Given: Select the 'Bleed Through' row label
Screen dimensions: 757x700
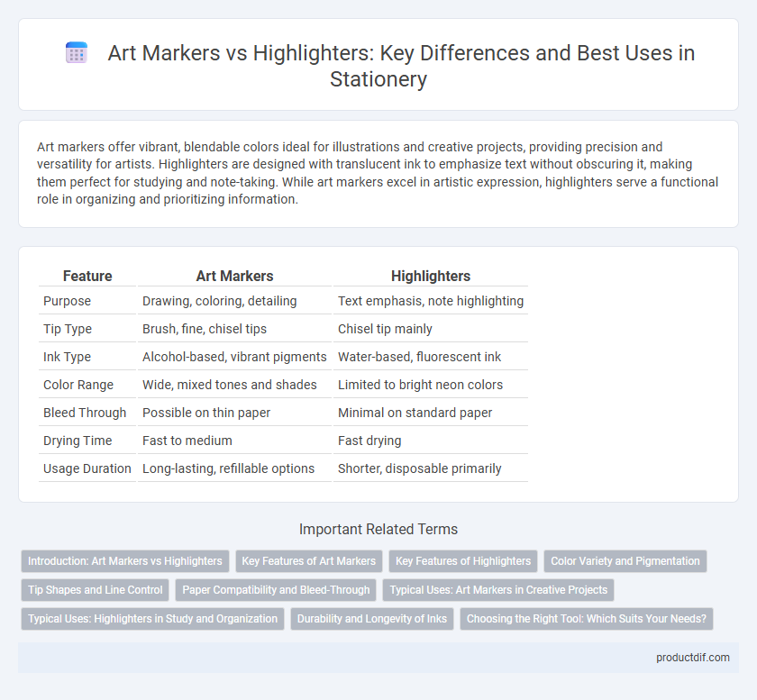Looking at the screenshot, I should [x=85, y=414].
